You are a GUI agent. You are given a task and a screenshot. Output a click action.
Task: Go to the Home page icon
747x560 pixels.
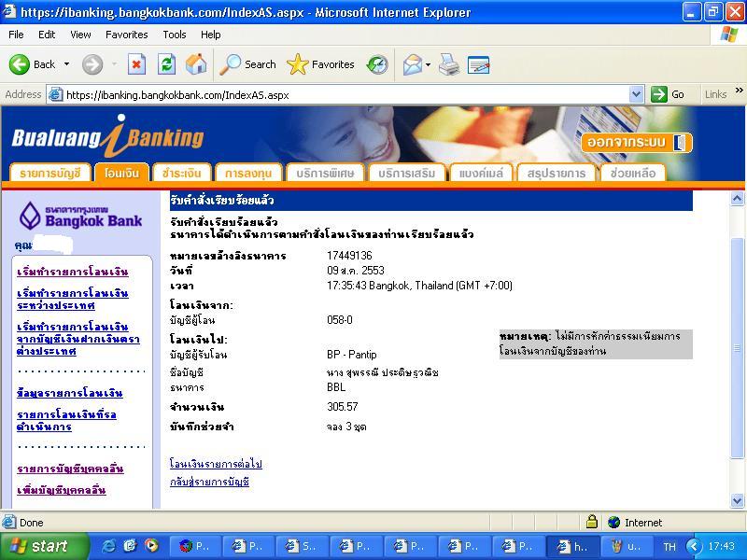pyautogui.click(x=196, y=64)
